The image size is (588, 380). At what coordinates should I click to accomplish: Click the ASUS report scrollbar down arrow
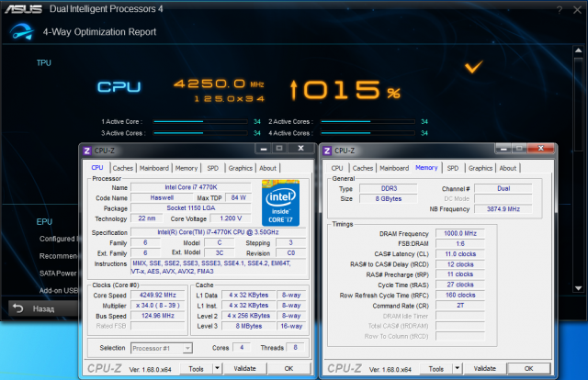[x=578, y=288]
